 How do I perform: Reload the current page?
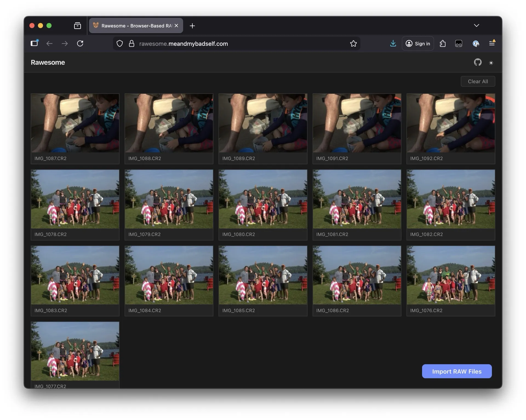80,44
